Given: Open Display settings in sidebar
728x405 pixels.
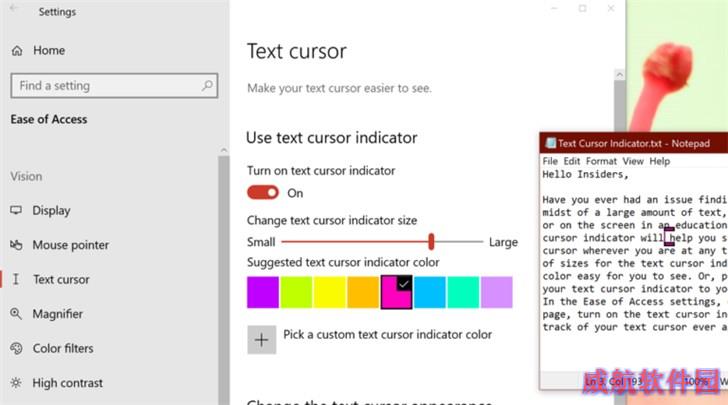Looking at the screenshot, I should 51,210.
